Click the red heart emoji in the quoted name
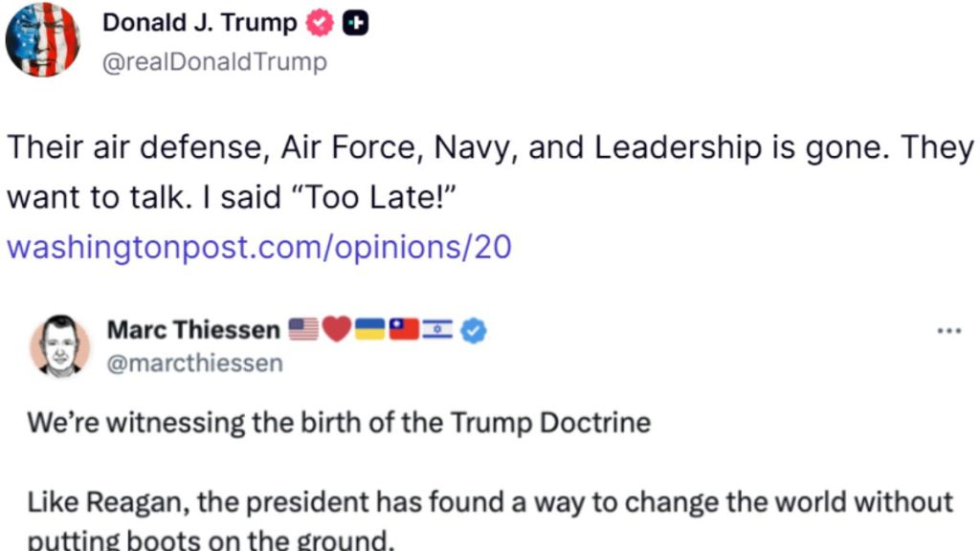Screen dimensions: 980x551 [x=336, y=330]
